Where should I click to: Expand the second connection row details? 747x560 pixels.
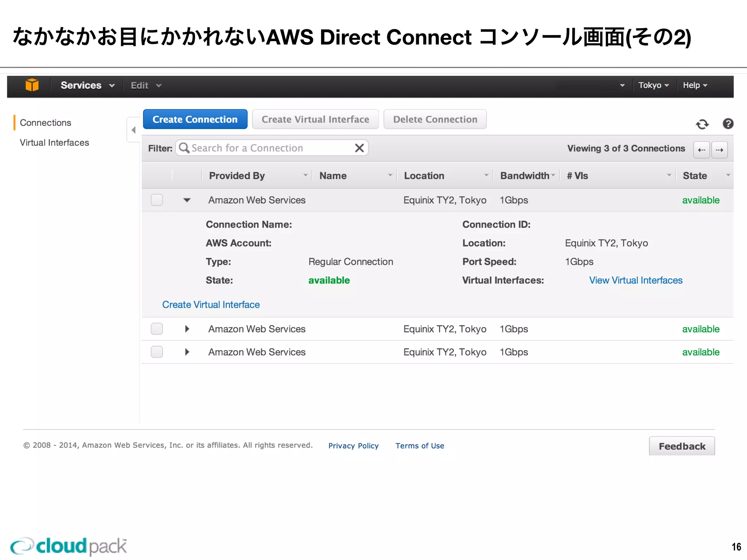point(187,329)
